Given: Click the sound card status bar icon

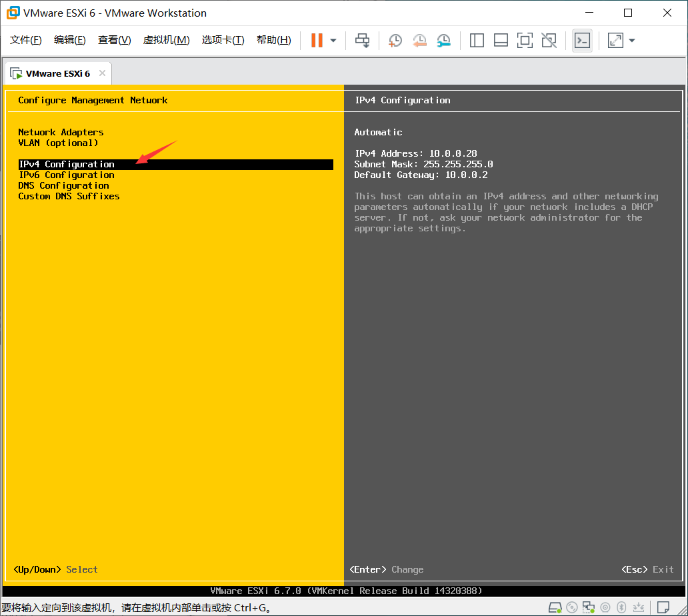Looking at the screenshot, I should pos(605,607).
